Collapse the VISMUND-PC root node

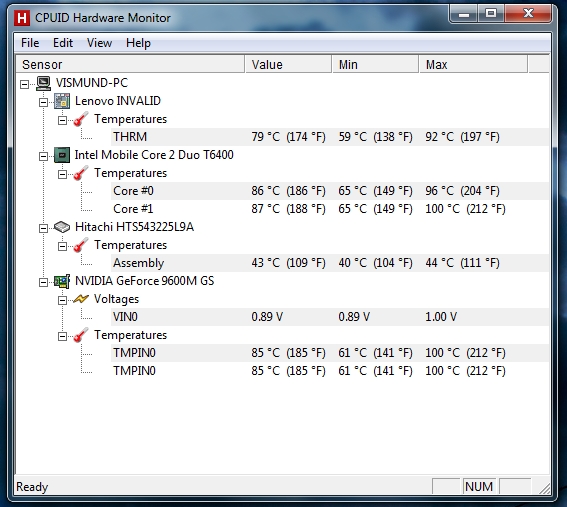24,85
